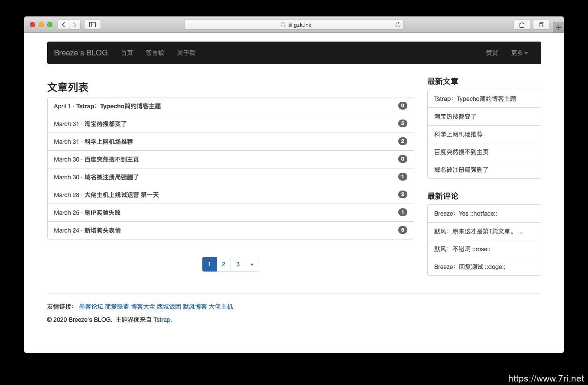Screen dimensions: 588x385
Task: Click the » next page button
Action: pyautogui.click(x=252, y=264)
